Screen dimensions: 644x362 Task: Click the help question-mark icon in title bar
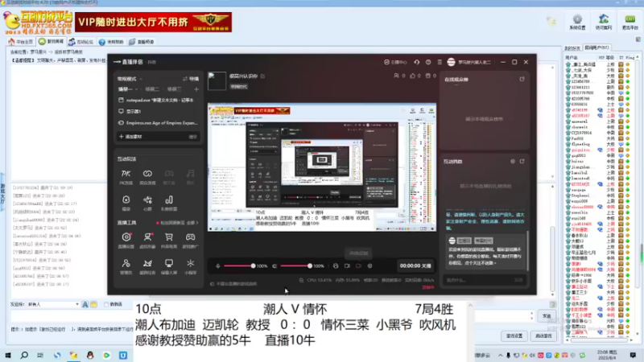click(x=428, y=62)
